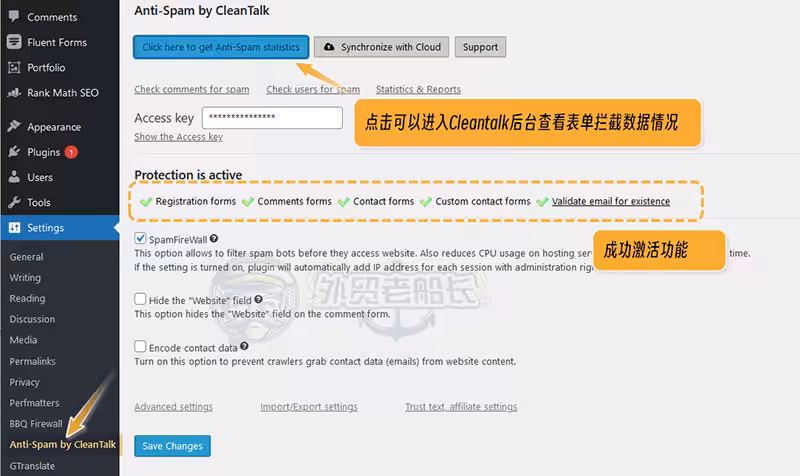Image resolution: width=800 pixels, height=476 pixels.
Task: Expand Trust text, affiliate settings link
Action: 461,407
